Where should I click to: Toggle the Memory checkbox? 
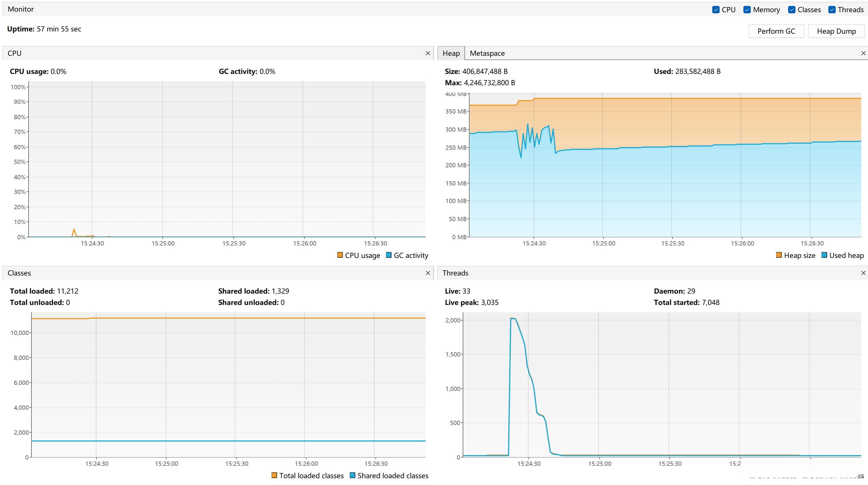pos(747,10)
